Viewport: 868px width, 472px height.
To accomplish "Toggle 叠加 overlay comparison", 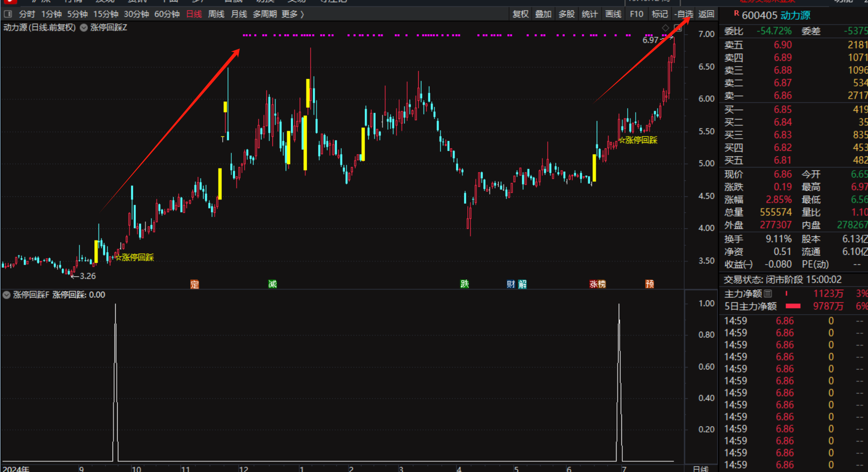I will tap(543, 14).
